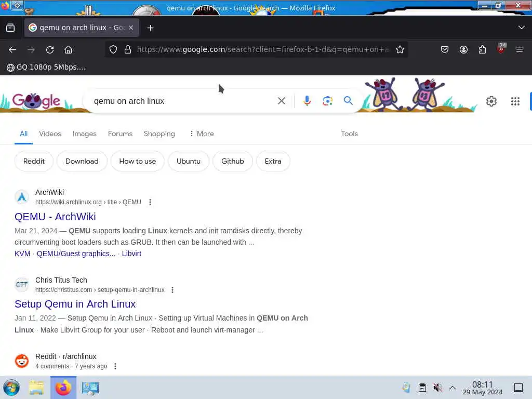Unmute the volume in the tray
Screen dimensions: 532x399
pos(437,388)
